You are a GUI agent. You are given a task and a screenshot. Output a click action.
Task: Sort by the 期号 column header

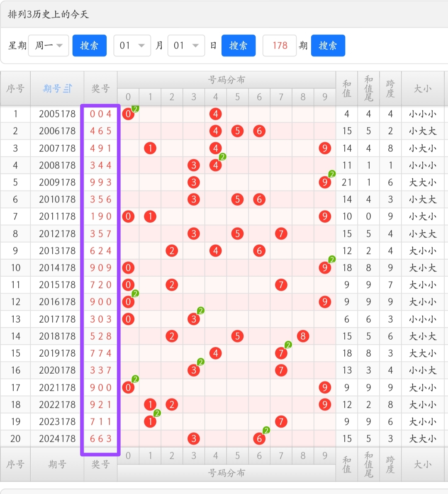click(x=57, y=88)
